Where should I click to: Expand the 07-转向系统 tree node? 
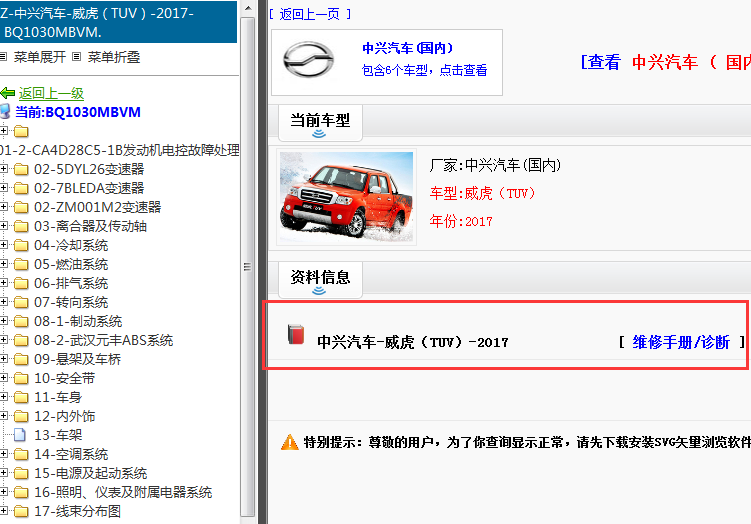click(3, 302)
